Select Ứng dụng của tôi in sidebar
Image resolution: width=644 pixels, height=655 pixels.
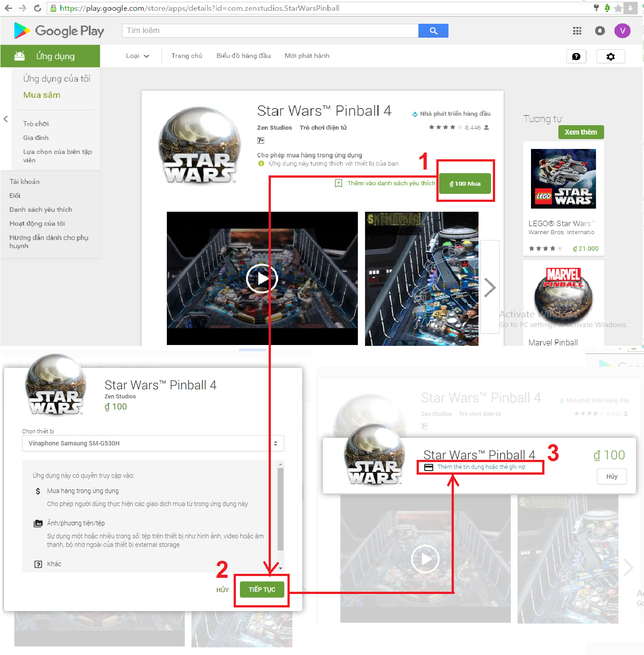(x=57, y=79)
